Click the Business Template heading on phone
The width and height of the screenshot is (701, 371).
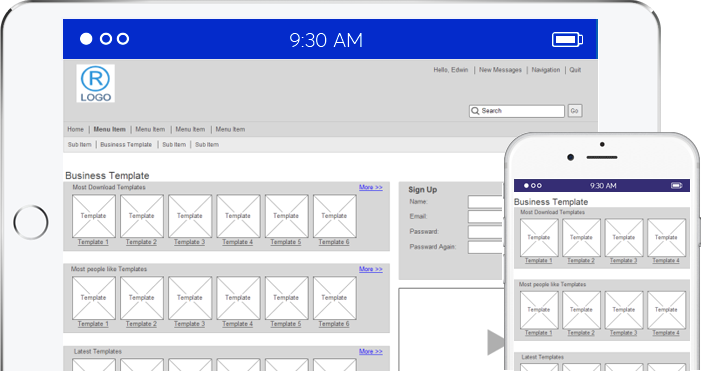tap(551, 202)
